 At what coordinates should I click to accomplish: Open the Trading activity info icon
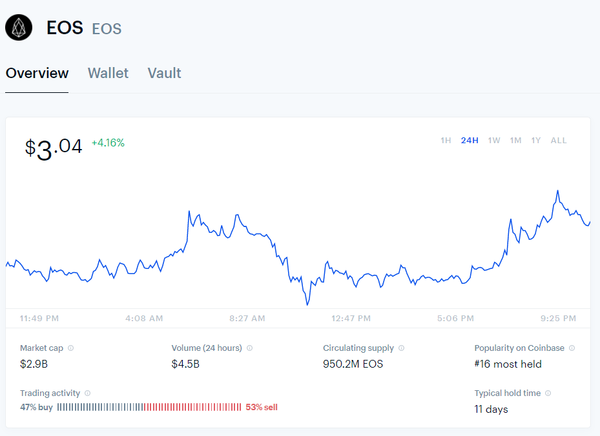[88, 393]
